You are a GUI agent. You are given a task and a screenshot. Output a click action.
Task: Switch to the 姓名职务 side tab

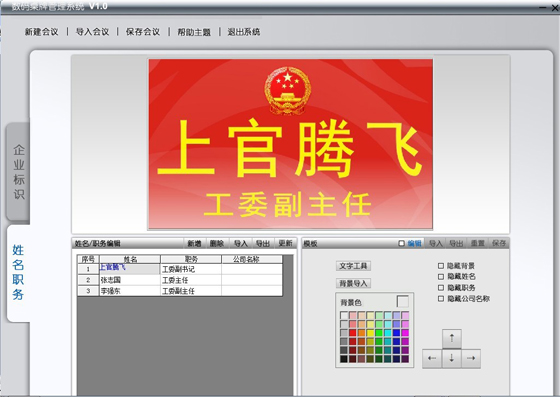[18, 272]
